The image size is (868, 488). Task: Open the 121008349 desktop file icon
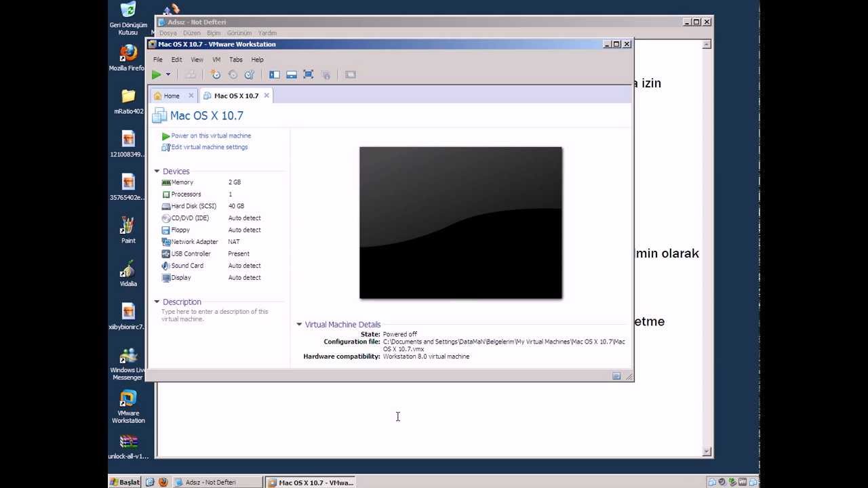tap(128, 144)
